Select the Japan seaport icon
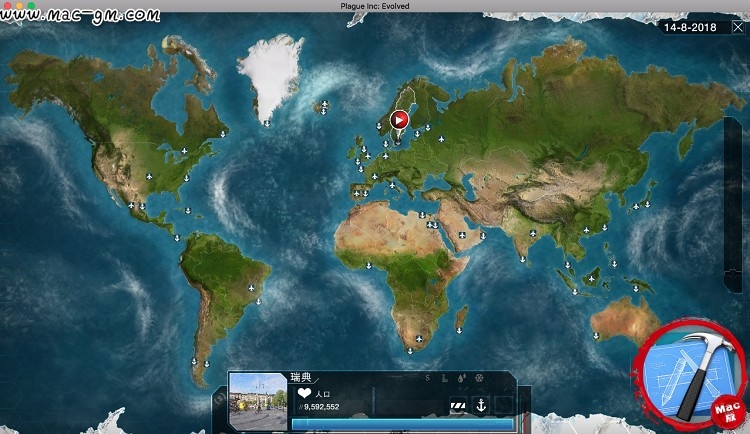 click(x=647, y=204)
